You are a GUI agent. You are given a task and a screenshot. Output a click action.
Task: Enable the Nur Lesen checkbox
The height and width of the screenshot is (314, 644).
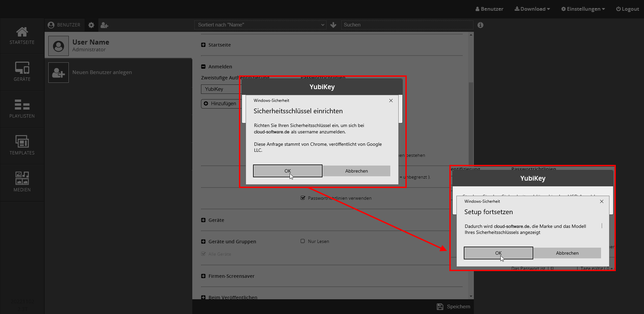pos(303,241)
